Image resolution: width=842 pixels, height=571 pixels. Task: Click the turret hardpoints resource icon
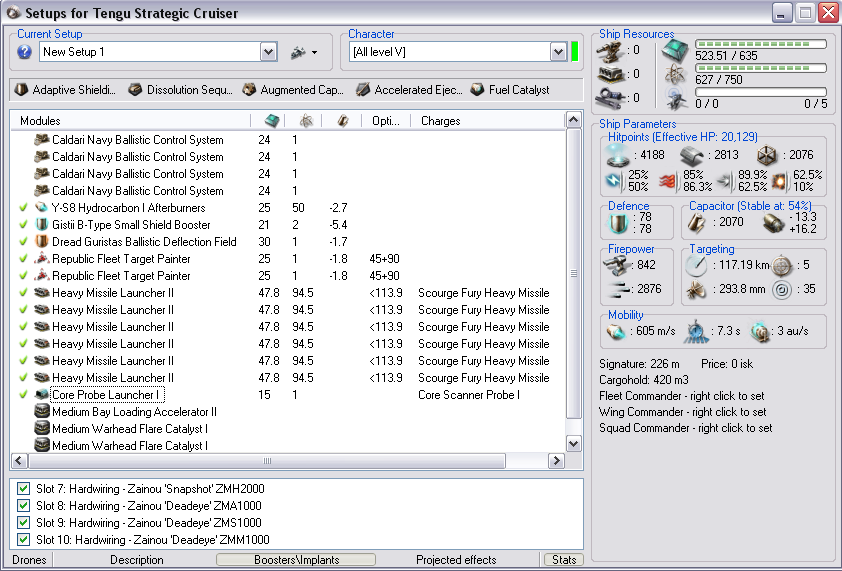coord(612,51)
